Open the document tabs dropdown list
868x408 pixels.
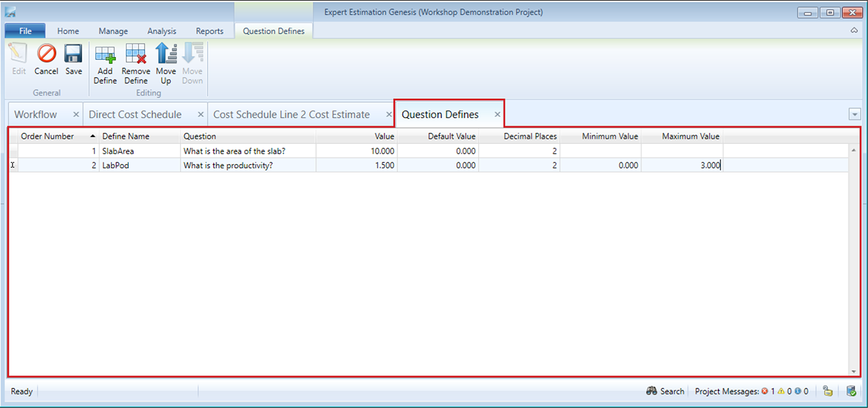point(854,115)
